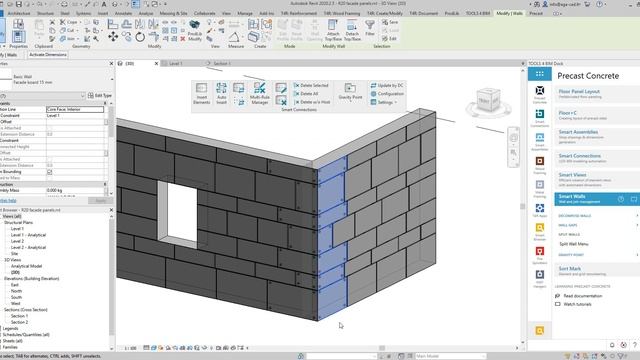Open the Collaborate ribbon tab
The width and height of the screenshot is (640, 360).
pyautogui.click(x=204, y=13)
